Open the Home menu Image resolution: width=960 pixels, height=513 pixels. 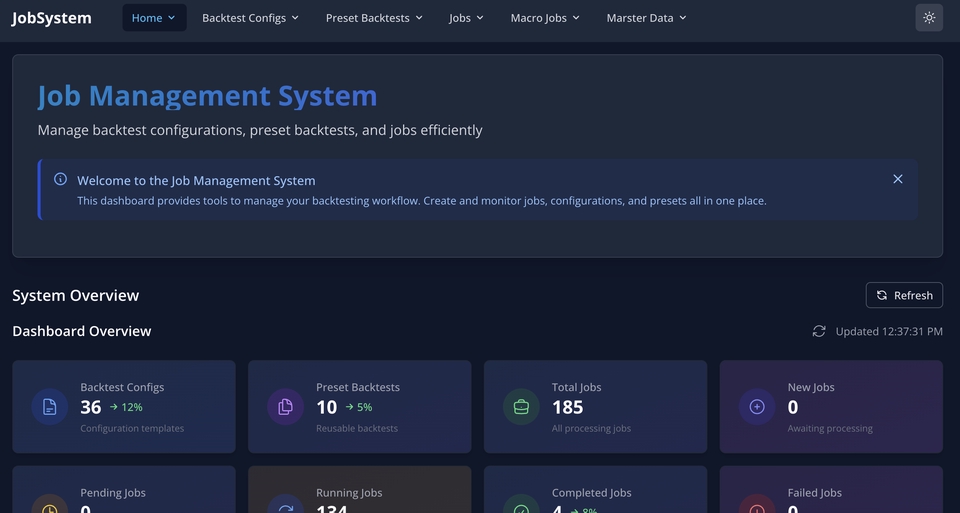tap(154, 18)
